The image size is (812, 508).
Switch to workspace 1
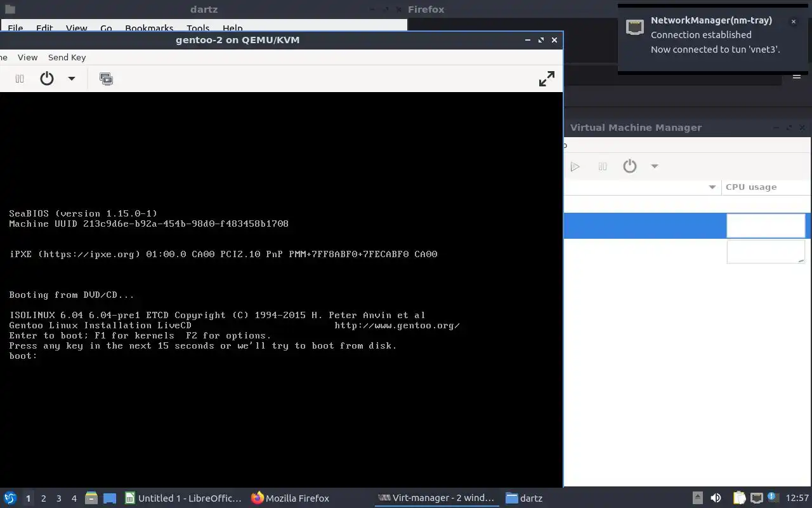pyautogui.click(x=28, y=498)
